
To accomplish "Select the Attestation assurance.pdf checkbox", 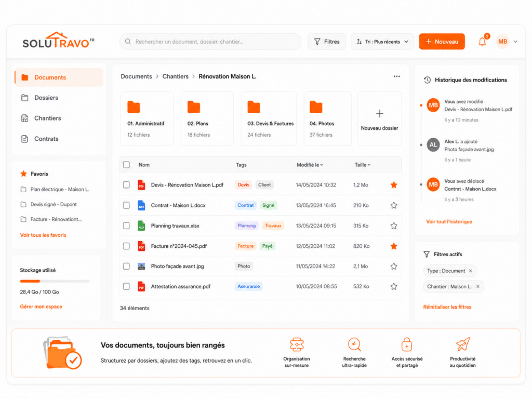I will click(x=127, y=286).
